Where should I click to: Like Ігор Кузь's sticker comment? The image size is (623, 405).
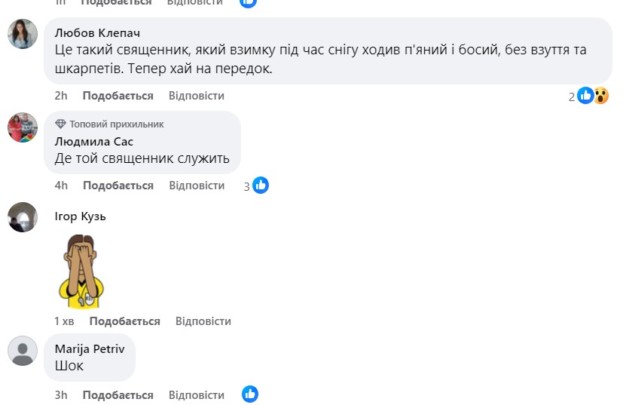125,321
